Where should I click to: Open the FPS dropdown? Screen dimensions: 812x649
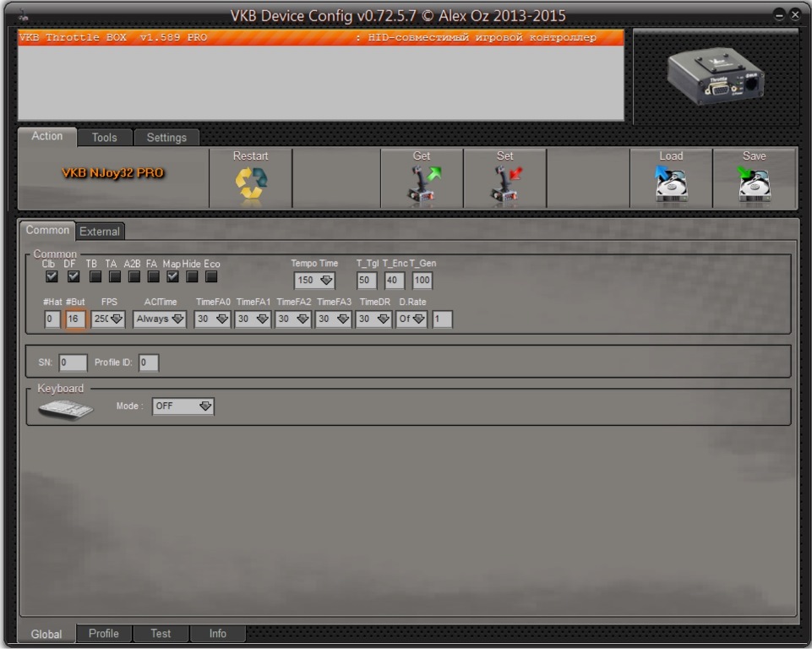107,319
